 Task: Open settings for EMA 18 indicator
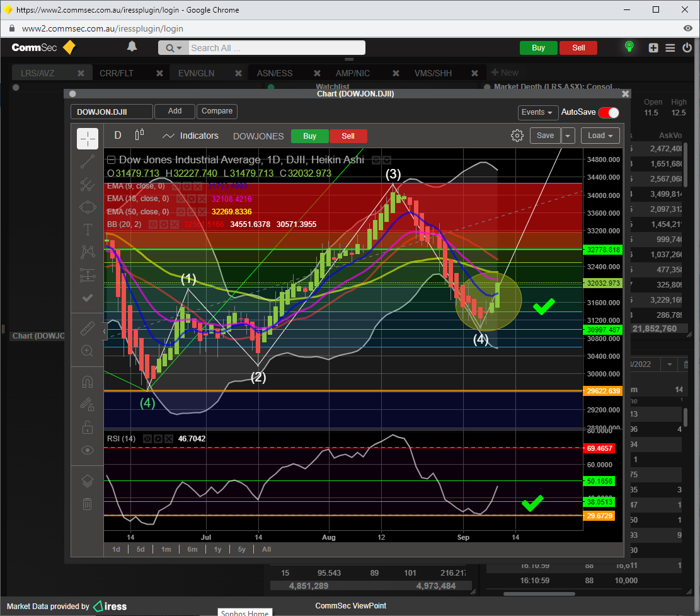click(x=191, y=199)
